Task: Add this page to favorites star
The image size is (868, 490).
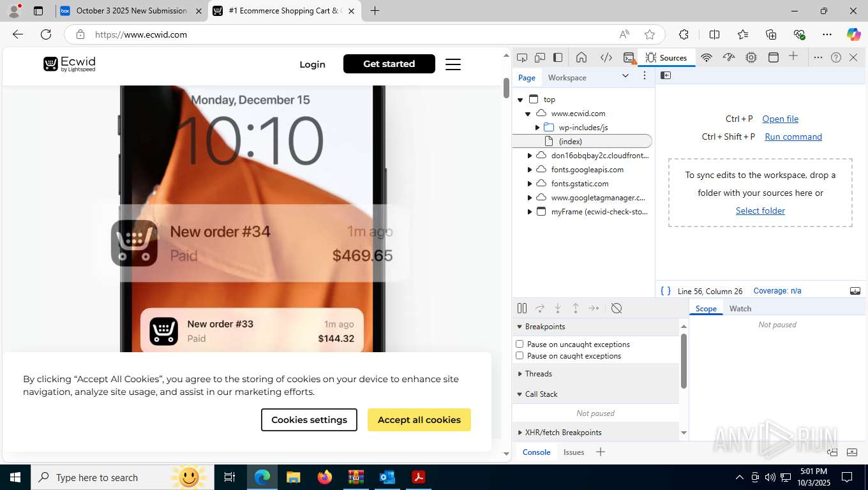Action: tap(650, 34)
